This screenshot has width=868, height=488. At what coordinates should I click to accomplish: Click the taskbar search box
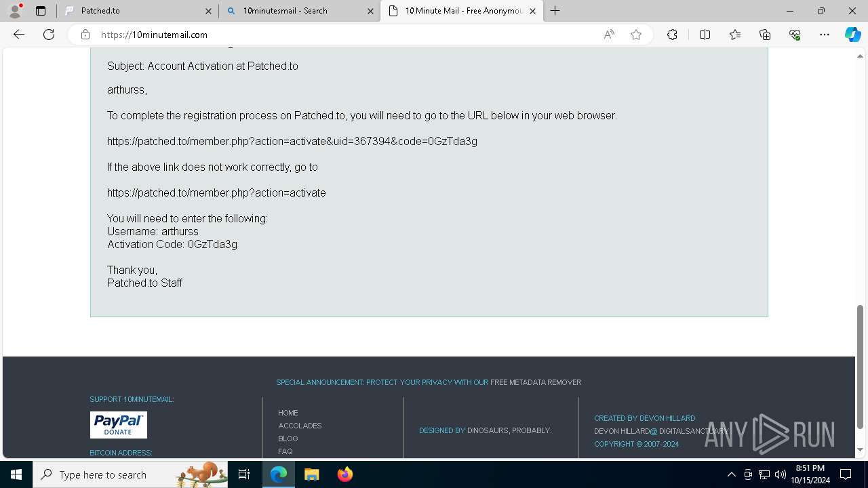point(132,474)
